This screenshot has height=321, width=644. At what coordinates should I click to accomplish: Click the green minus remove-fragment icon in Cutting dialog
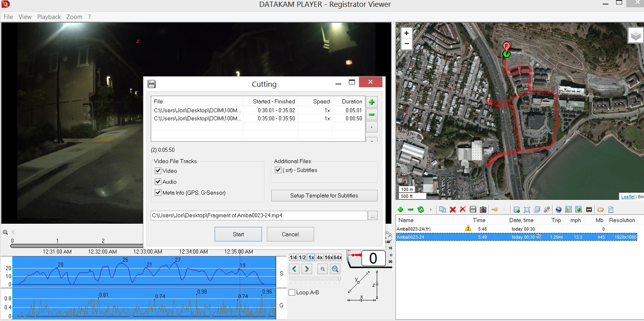pyautogui.click(x=372, y=114)
